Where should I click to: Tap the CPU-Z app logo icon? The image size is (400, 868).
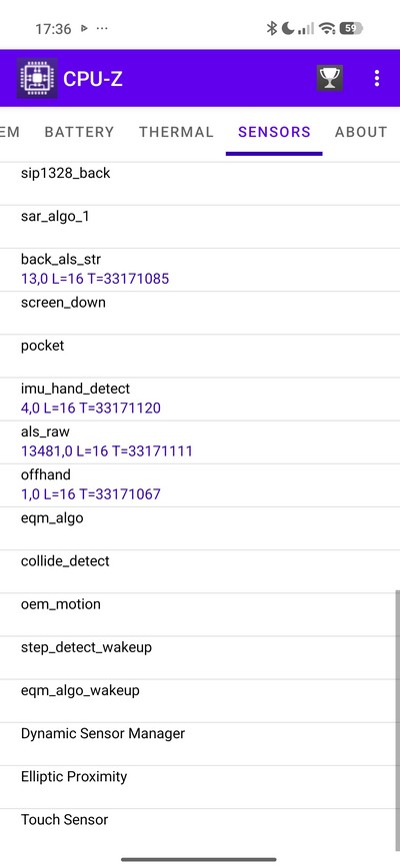tap(37, 78)
